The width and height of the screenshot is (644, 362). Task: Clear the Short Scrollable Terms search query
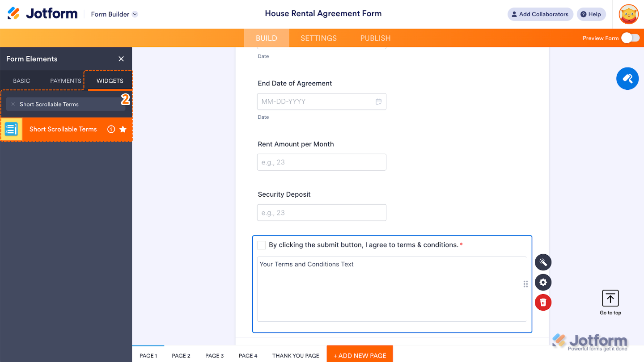point(13,104)
